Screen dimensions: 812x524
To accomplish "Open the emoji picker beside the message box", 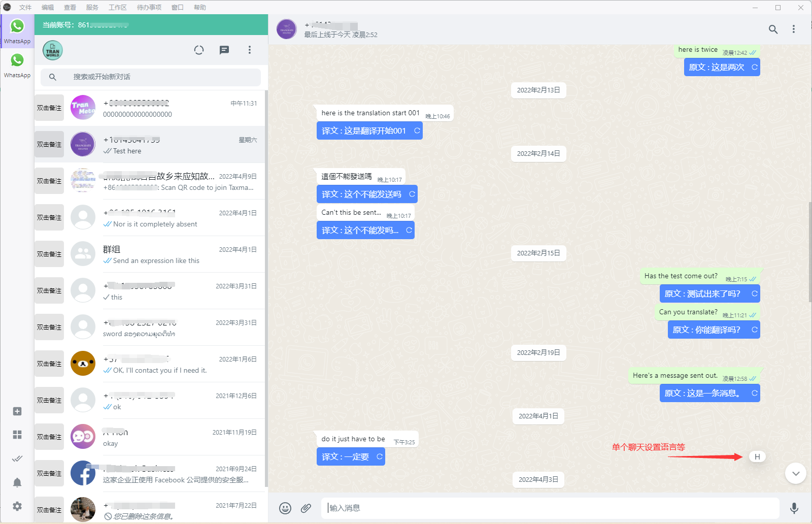I will point(285,508).
